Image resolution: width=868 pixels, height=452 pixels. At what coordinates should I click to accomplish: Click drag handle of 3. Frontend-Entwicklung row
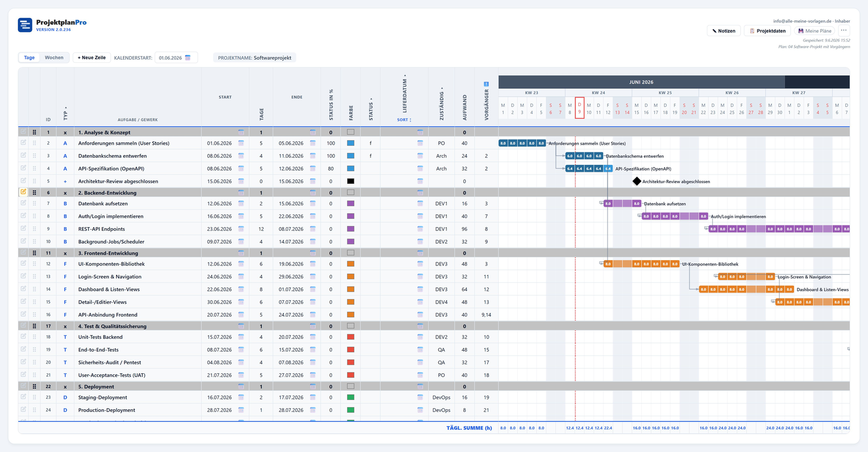point(34,253)
